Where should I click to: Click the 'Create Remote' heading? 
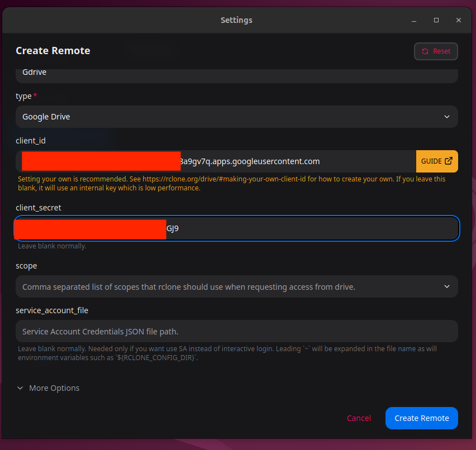[53, 51]
